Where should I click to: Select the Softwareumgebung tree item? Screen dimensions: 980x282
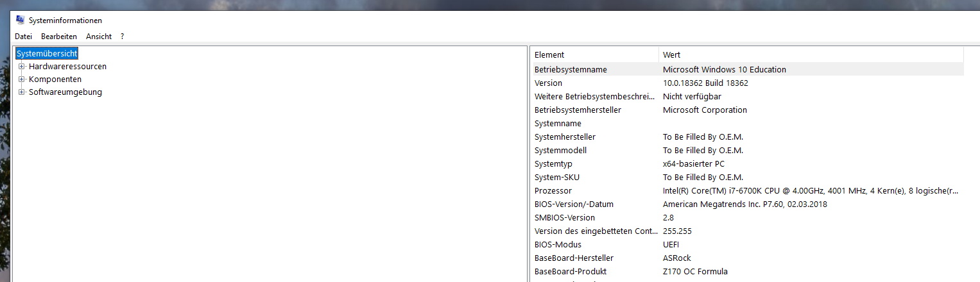[x=65, y=92]
